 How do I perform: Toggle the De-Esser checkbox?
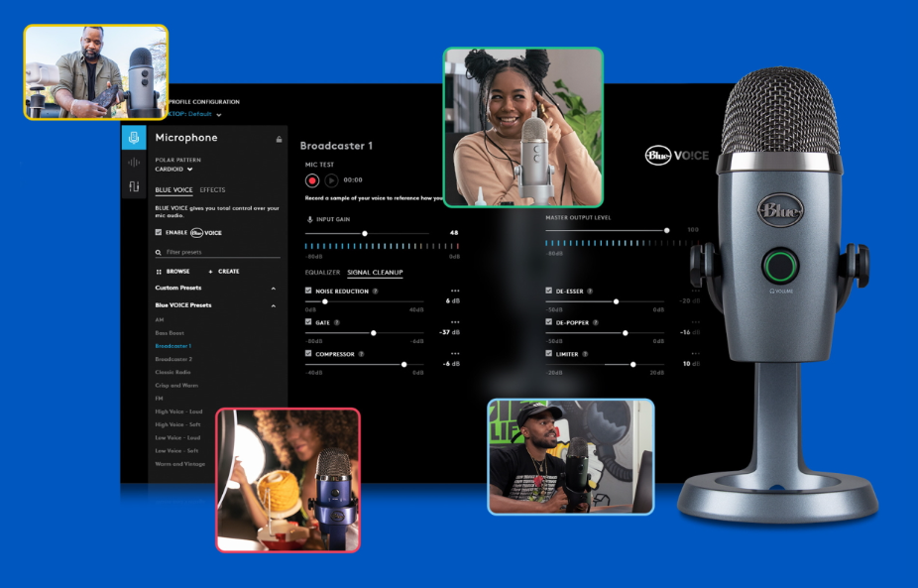[548, 291]
